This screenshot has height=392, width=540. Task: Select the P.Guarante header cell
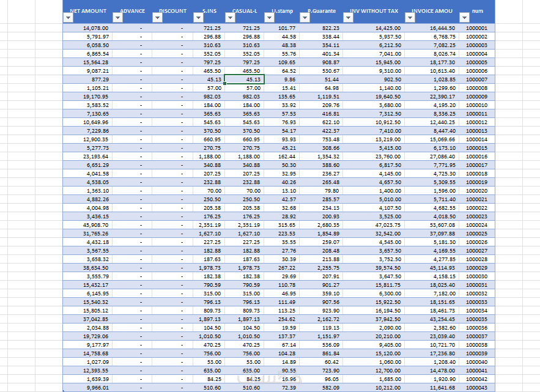(321, 12)
